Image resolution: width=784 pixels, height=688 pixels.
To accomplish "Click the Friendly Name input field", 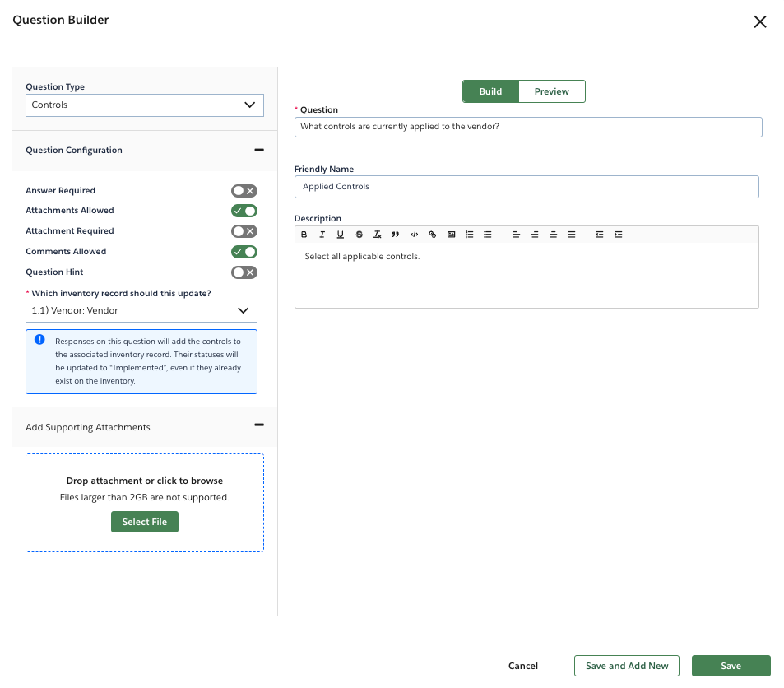I will pos(526,187).
